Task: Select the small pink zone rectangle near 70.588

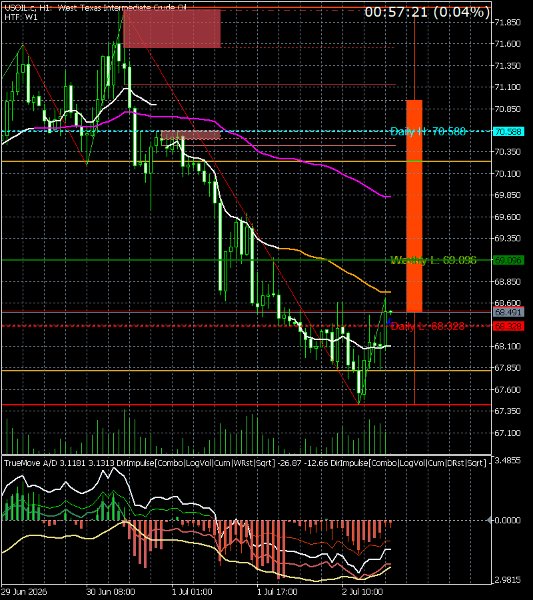Action: pos(191,135)
